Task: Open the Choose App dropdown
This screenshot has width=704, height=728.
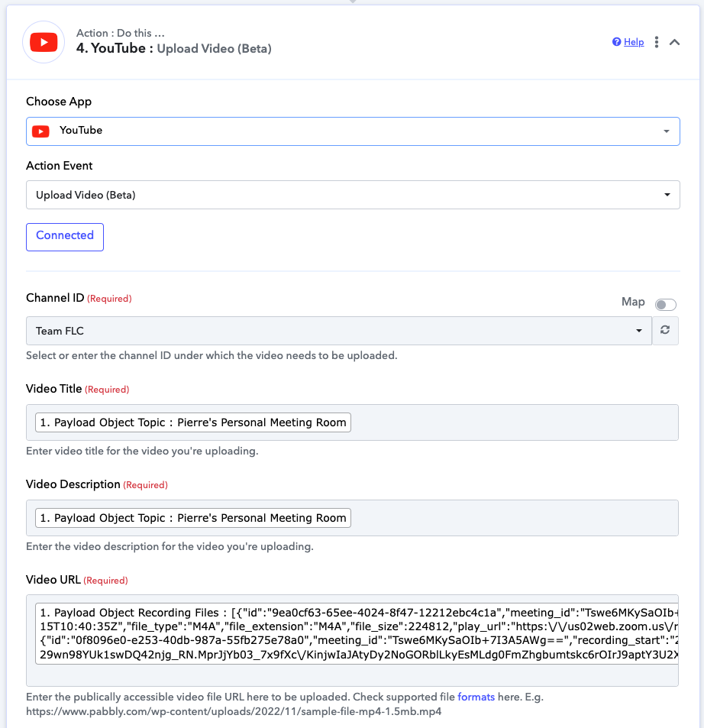Action: pyautogui.click(x=353, y=131)
